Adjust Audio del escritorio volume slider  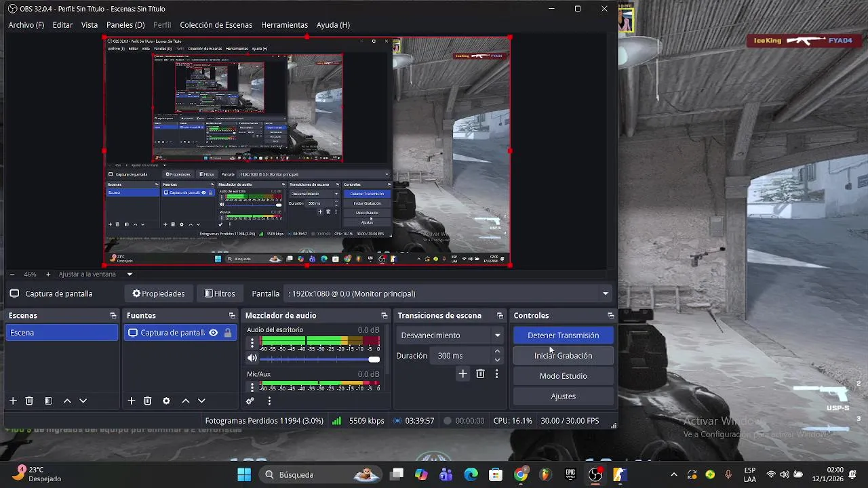coord(320,359)
